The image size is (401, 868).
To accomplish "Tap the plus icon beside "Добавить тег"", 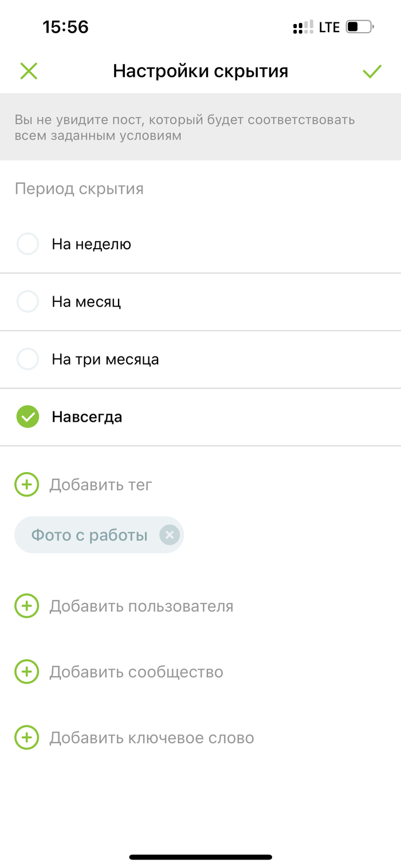I will tap(26, 485).
